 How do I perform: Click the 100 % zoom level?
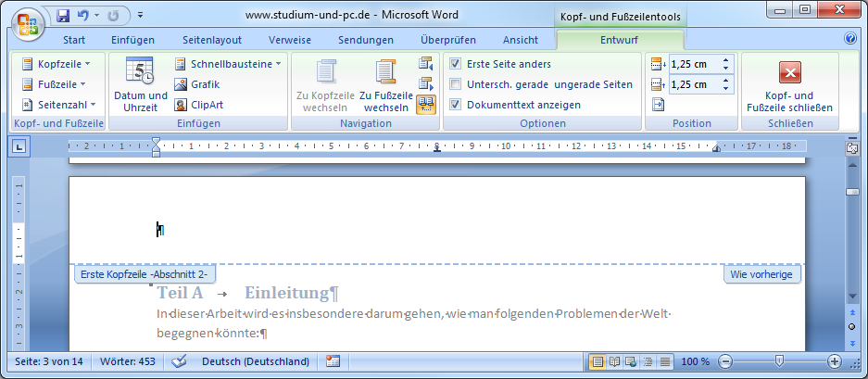695,361
